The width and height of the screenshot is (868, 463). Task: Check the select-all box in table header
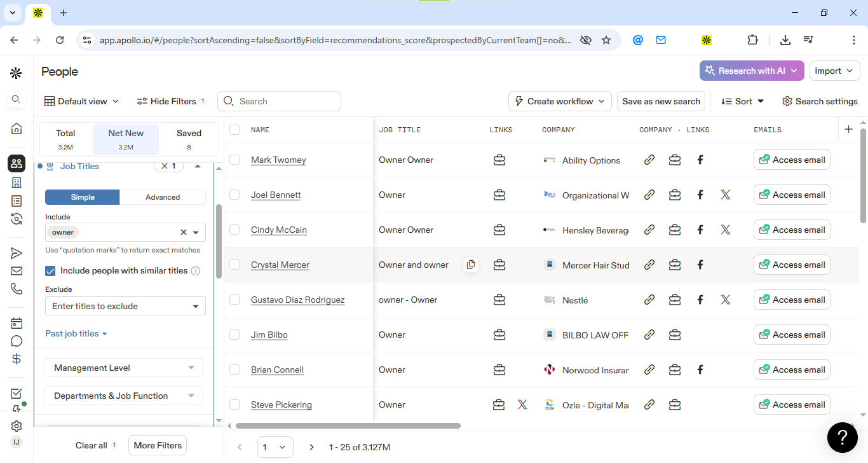[234, 130]
